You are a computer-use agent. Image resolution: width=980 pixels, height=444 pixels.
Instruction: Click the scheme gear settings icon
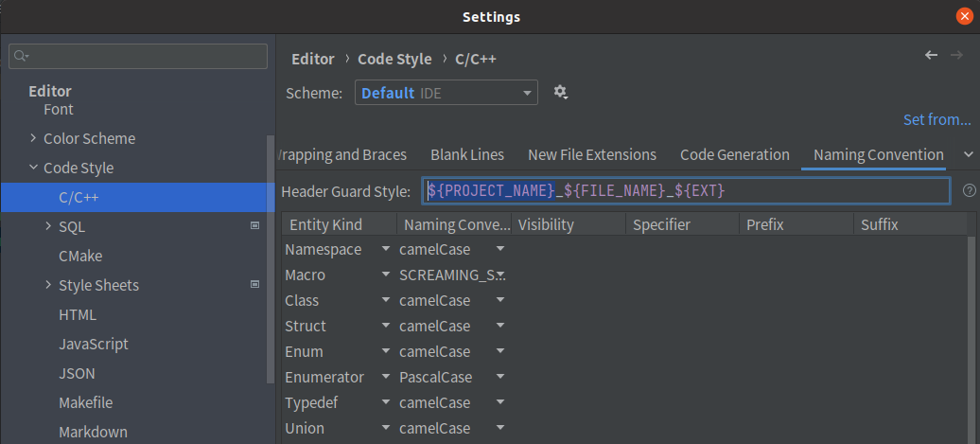coord(560,92)
